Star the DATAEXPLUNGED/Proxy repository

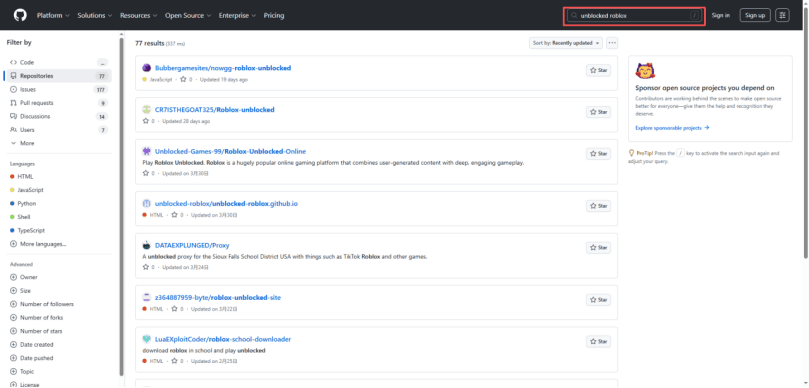(598, 248)
